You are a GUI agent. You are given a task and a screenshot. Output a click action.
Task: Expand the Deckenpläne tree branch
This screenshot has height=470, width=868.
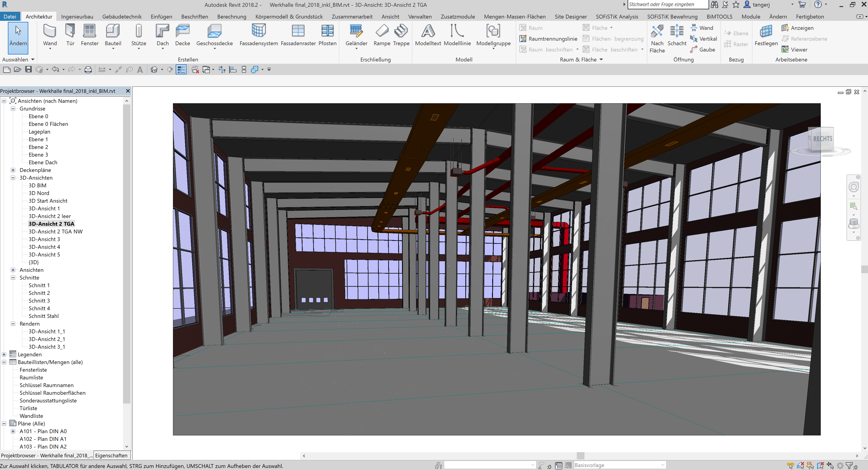click(x=13, y=170)
